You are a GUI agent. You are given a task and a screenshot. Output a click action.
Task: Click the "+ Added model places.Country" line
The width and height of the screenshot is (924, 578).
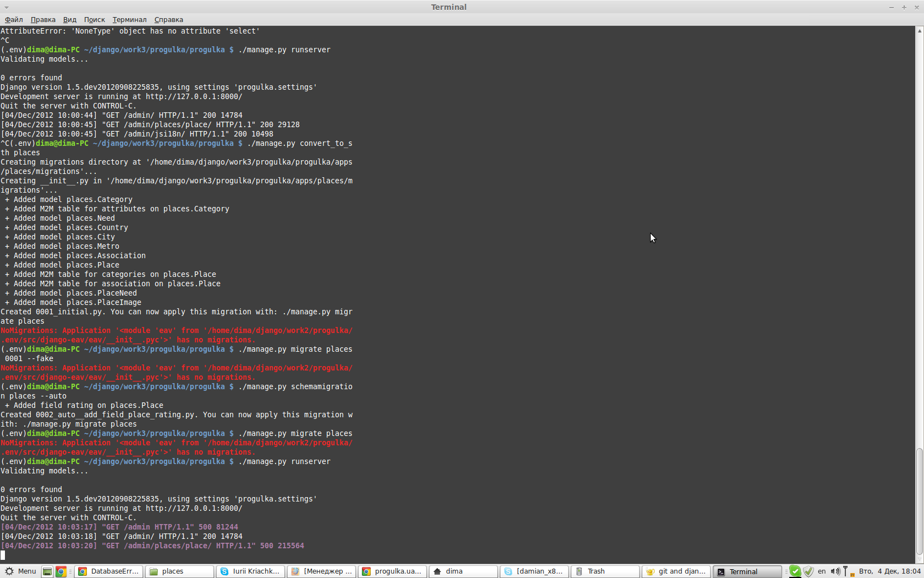[x=67, y=227]
